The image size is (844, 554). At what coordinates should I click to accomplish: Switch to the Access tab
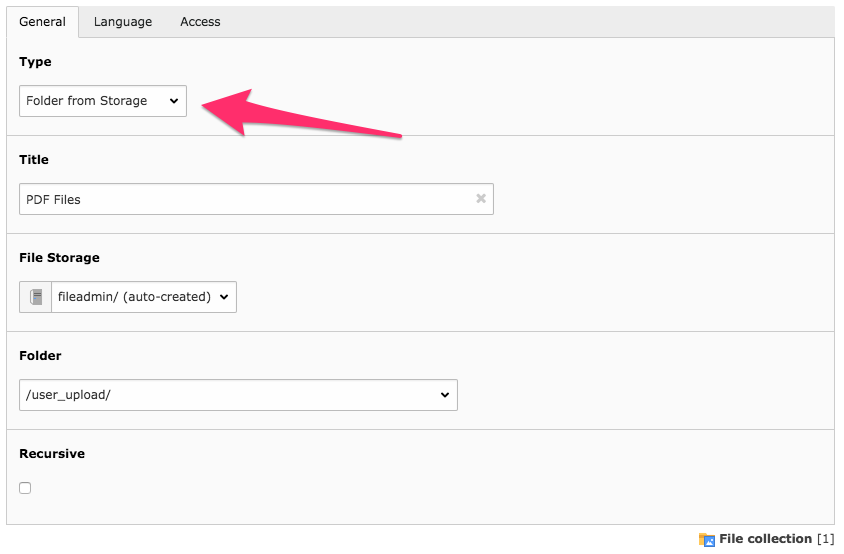pos(200,21)
